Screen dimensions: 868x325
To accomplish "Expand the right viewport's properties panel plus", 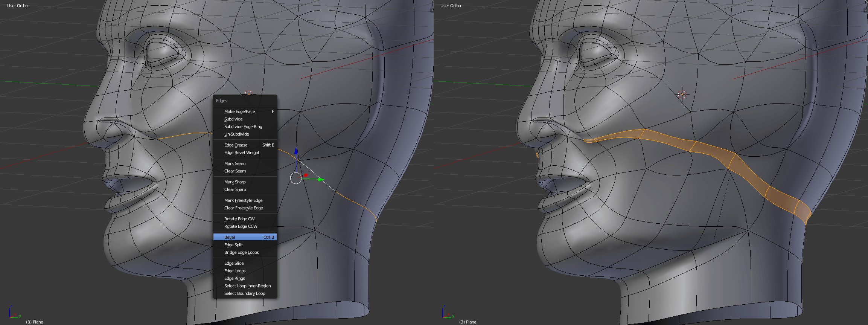I will [x=865, y=10].
